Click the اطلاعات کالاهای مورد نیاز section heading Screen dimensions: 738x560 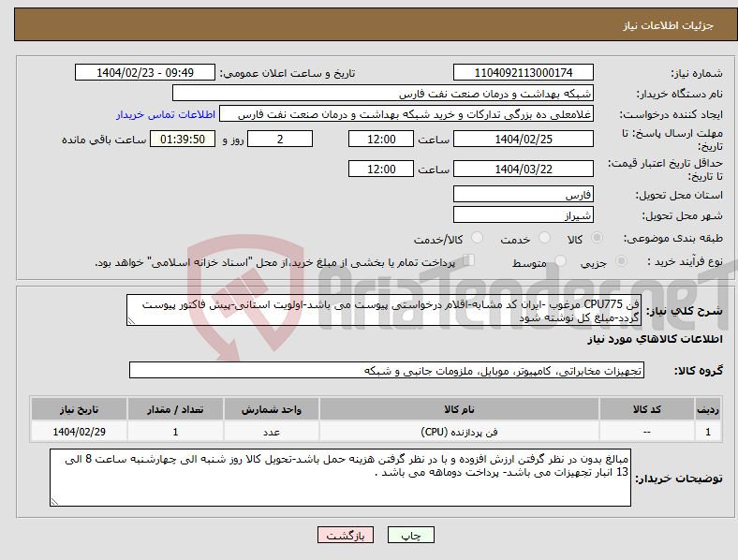(655, 339)
